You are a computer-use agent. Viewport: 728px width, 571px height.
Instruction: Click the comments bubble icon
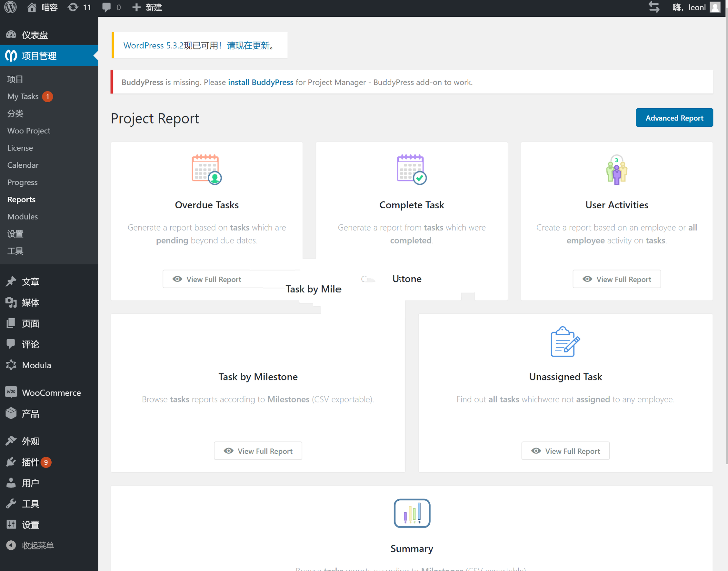coord(106,7)
